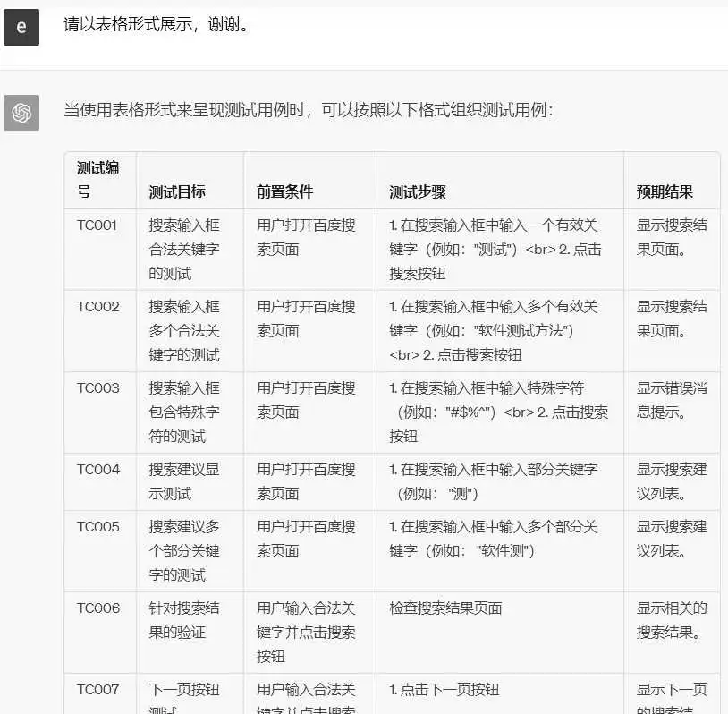The width and height of the screenshot is (728, 714).
Task: Click the TC006 step '检查搜索结果页面'
Action: click(x=445, y=608)
